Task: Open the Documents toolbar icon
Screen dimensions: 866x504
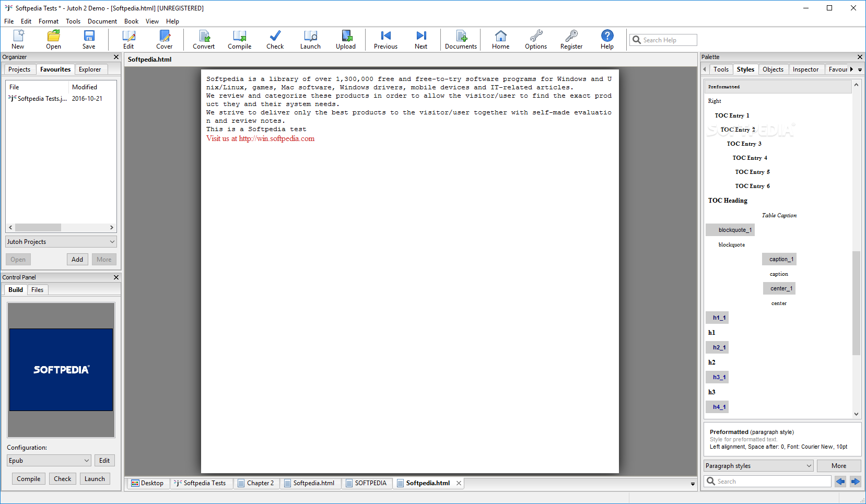Action: tap(461, 40)
